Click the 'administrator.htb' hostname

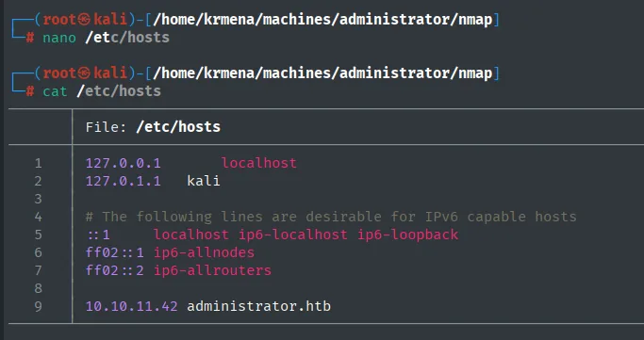tap(258, 306)
